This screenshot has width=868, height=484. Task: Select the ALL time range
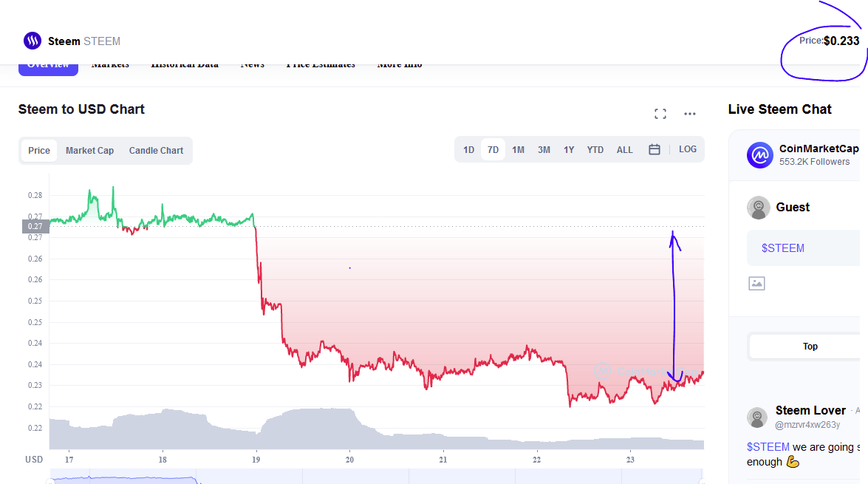point(624,150)
